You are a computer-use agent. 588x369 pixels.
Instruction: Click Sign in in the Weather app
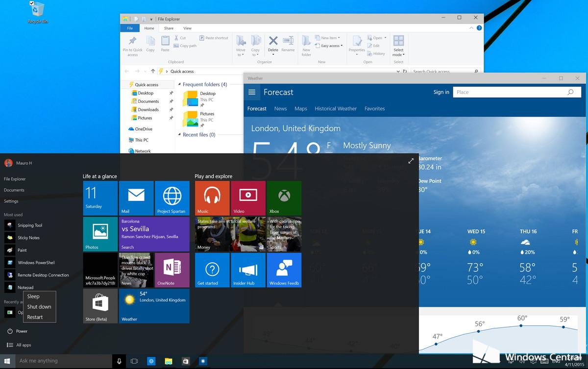click(441, 92)
